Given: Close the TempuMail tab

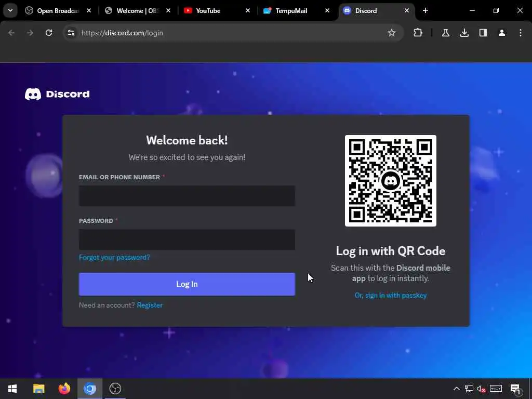Looking at the screenshot, I should pos(327,10).
